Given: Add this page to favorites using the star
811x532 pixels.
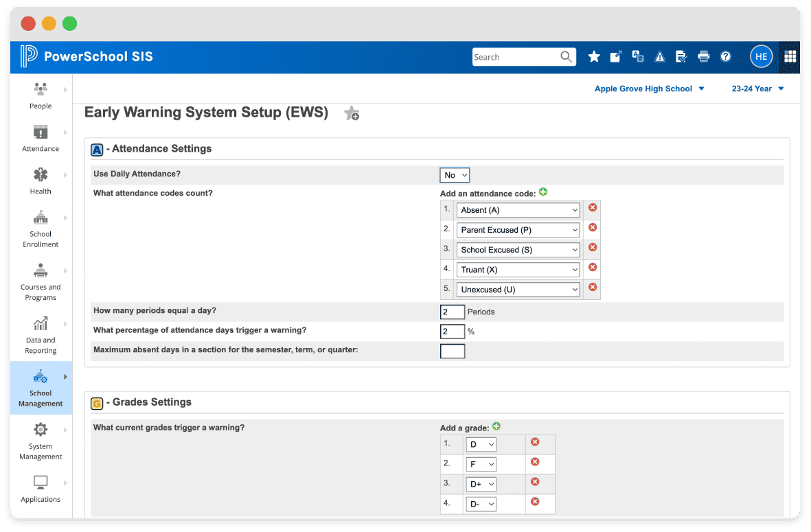Looking at the screenshot, I should [352, 113].
